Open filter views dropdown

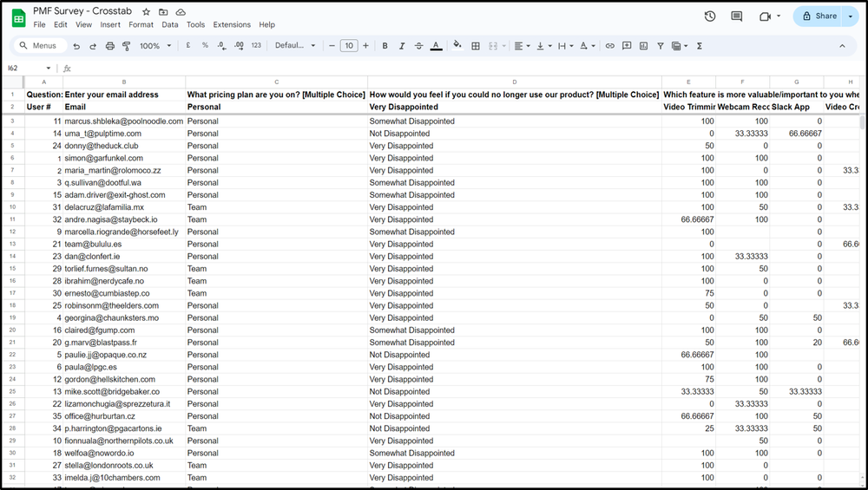pos(679,46)
